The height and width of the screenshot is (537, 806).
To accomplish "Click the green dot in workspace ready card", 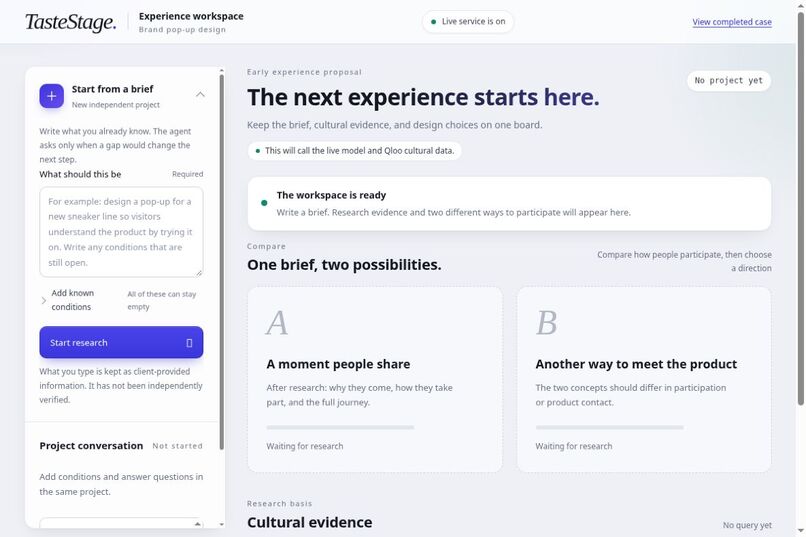I will [264, 203].
